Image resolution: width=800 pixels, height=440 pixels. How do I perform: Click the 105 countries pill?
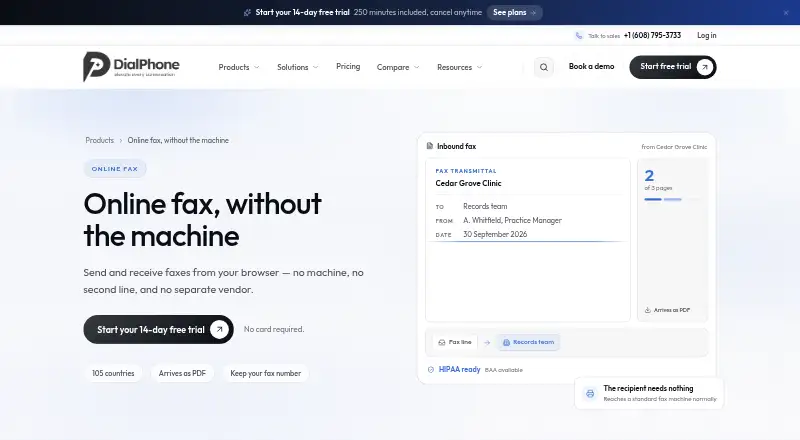pyautogui.click(x=113, y=373)
